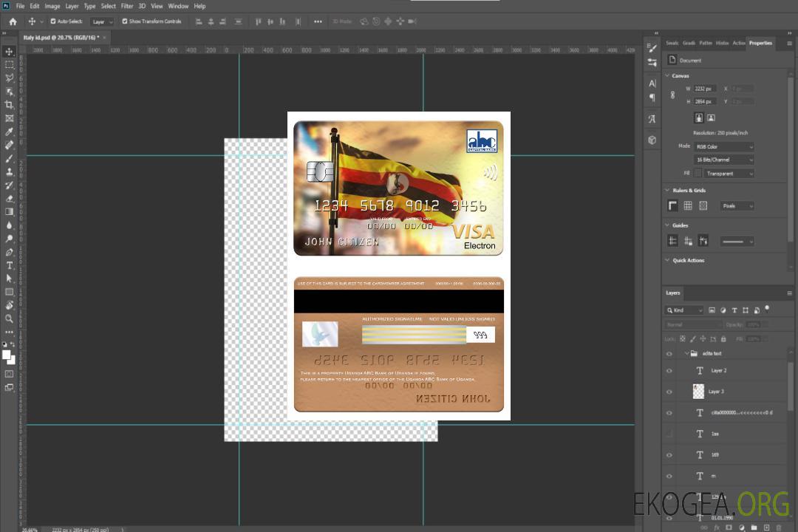Toggle layer filtering on/off switch
Image resolution: width=798 pixels, height=532 pixels.
click(767, 309)
